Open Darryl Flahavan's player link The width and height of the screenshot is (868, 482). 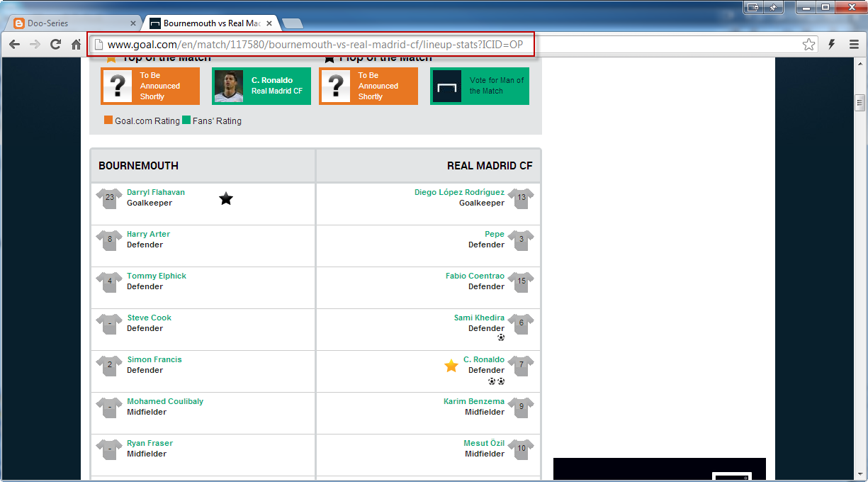[x=156, y=192]
